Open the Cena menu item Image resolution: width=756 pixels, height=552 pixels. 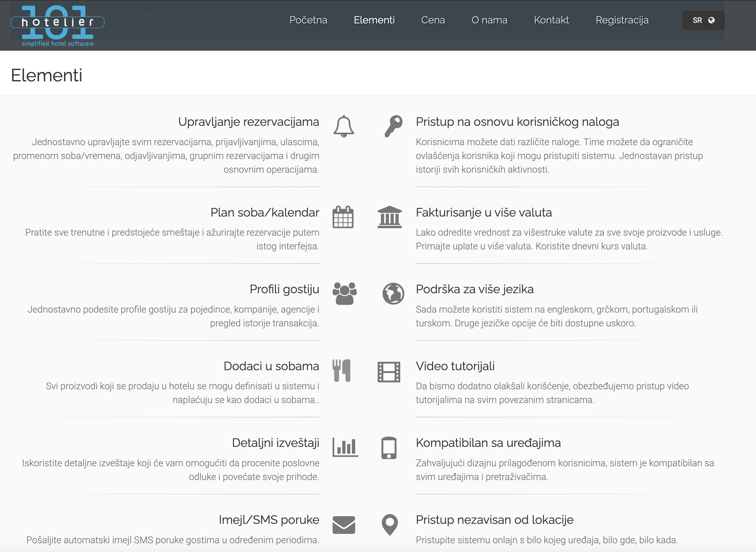tap(433, 20)
